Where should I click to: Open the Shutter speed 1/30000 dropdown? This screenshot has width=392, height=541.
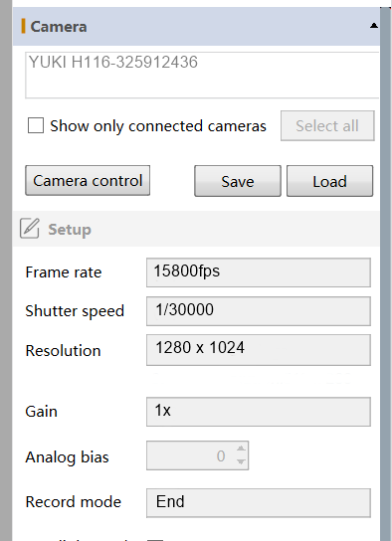pos(259,311)
